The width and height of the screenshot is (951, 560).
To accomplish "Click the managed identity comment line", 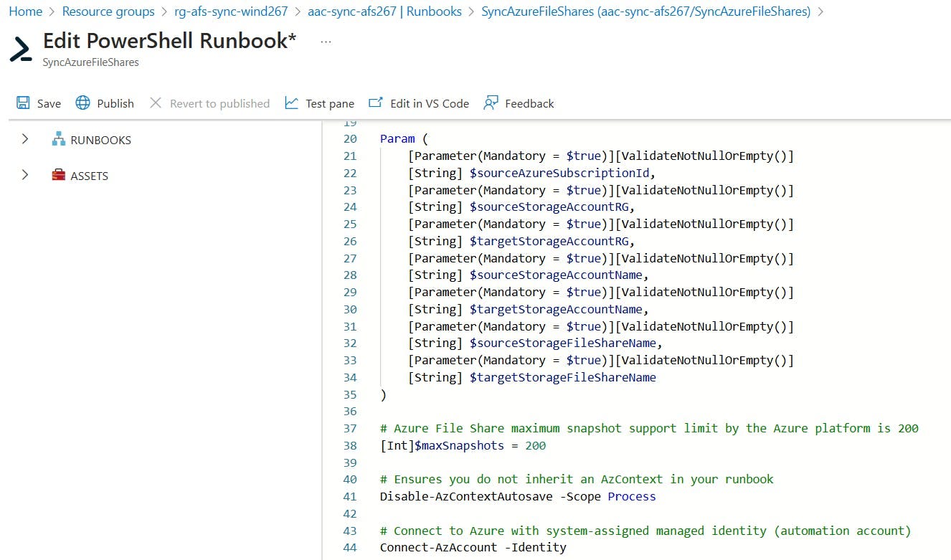I will (x=645, y=531).
